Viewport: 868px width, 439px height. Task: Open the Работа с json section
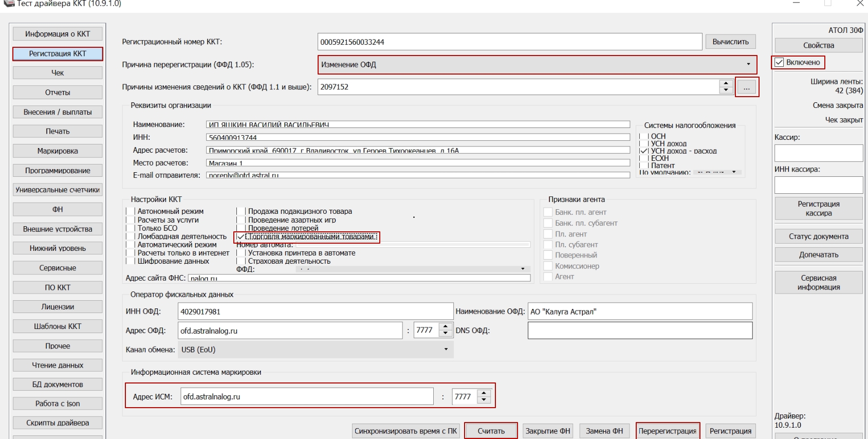[x=58, y=404]
